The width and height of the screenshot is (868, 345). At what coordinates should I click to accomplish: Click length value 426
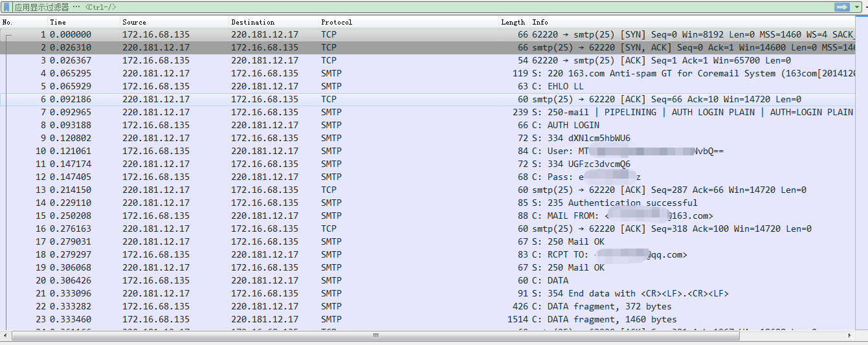click(x=520, y=306)
